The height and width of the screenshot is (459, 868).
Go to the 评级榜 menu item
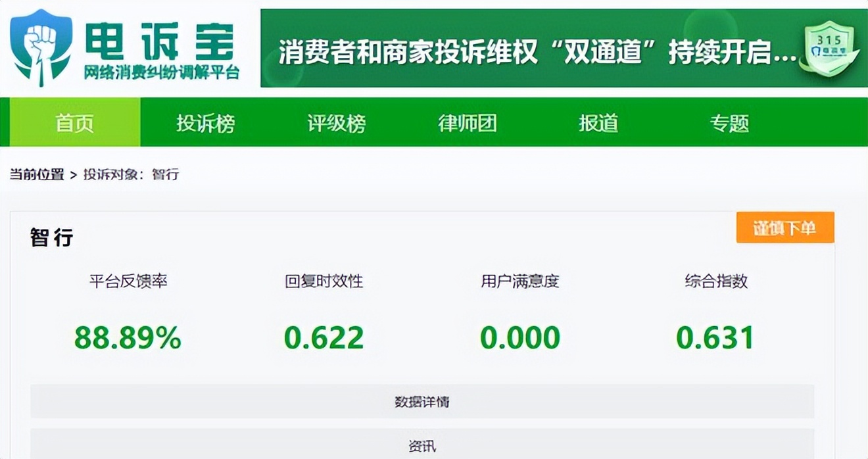coord(337,123)
